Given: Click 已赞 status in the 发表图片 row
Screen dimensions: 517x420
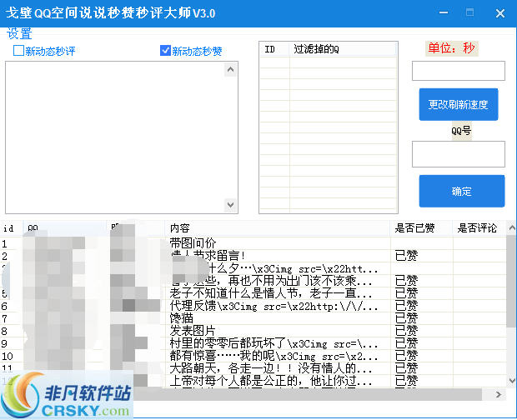Looking at the screenshot, I should 407,331.
